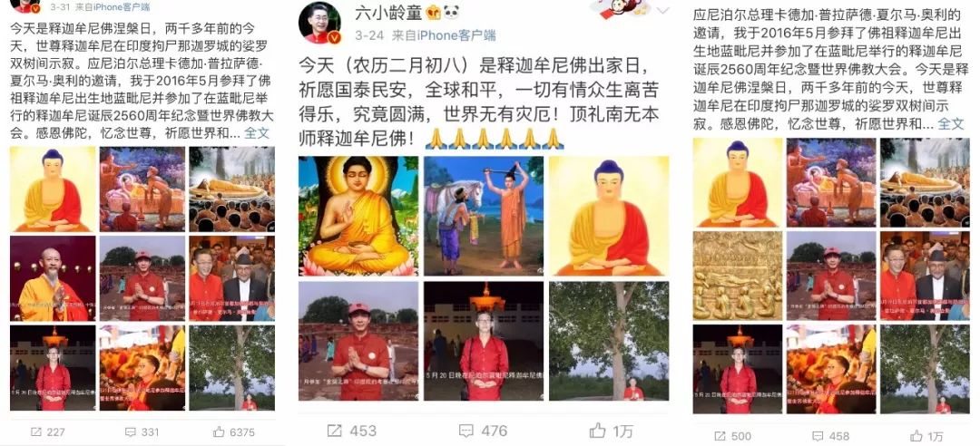Tap the repost icon showing 227

pyautogui.click(x=36, y=431)
